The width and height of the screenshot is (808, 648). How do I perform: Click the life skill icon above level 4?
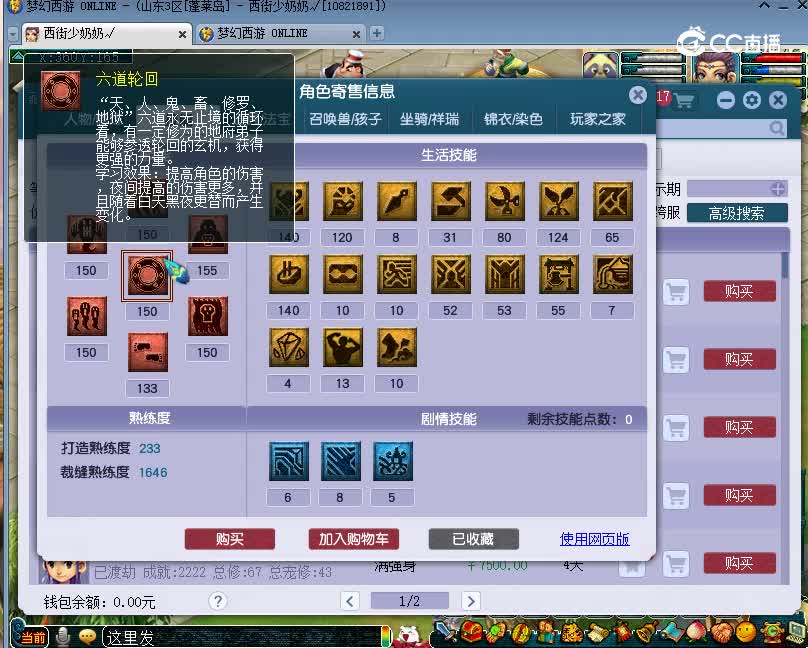(289, 348)
